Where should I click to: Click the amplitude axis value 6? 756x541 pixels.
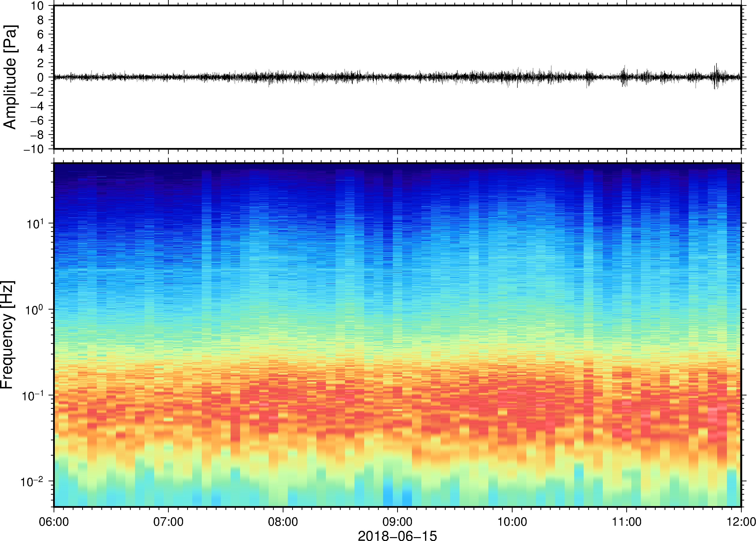[41, 34]
